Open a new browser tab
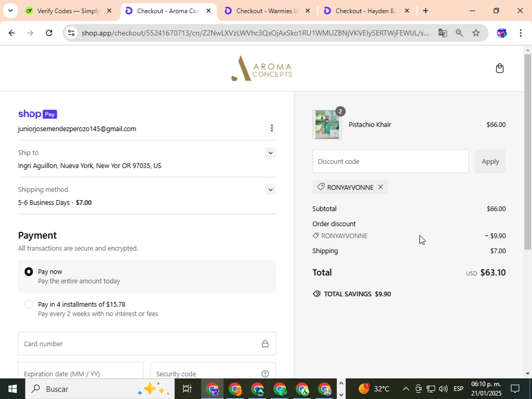This screenshot has height=399, width=532. [426, 11]
